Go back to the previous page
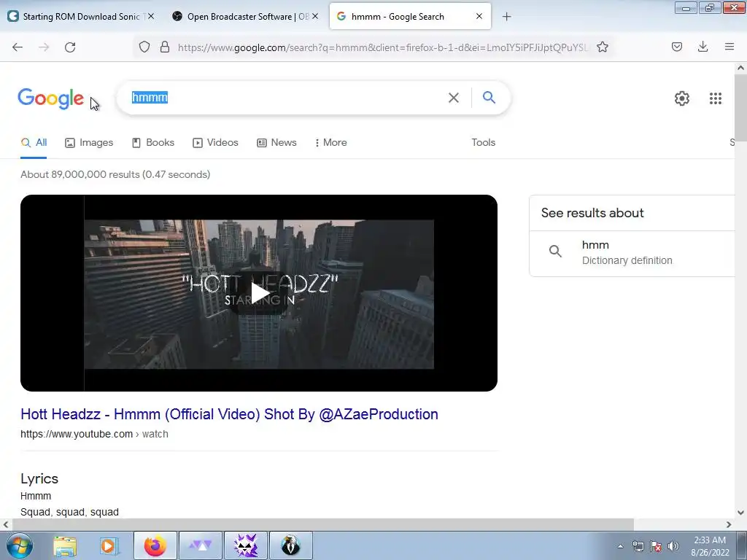 pyautogui.click(x=18, y=47)
